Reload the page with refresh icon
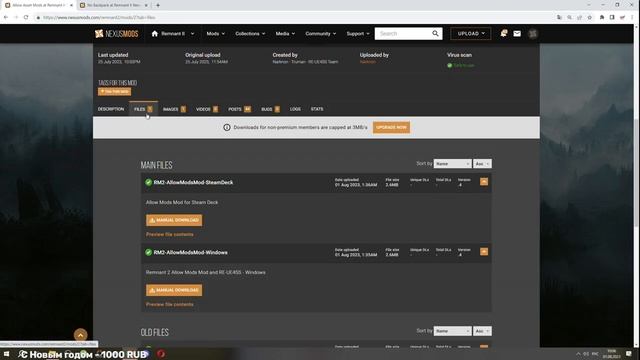640x360 pixels. pos(26,18)
